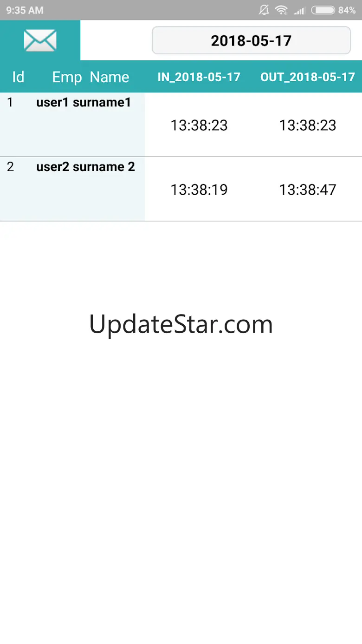Screen dimensions: 362x644
Task: Tap the 9:35 AM clock
Action: click(x=25, y=10)
